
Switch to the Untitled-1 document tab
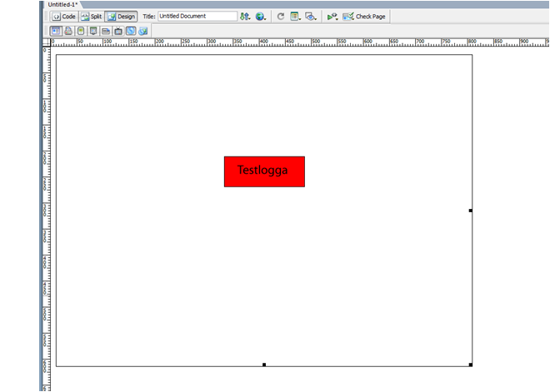[62, 4]
